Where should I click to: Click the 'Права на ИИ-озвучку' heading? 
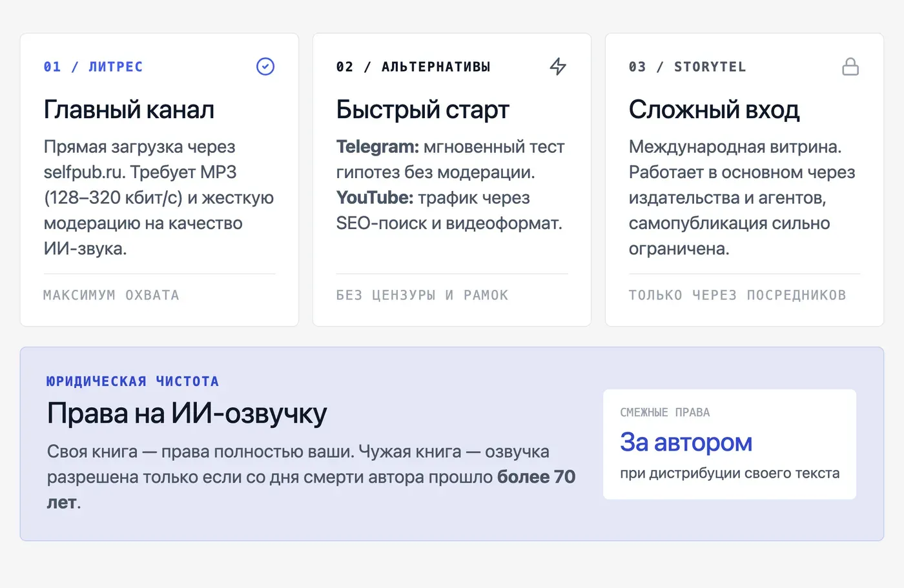[x=187, y=413]
